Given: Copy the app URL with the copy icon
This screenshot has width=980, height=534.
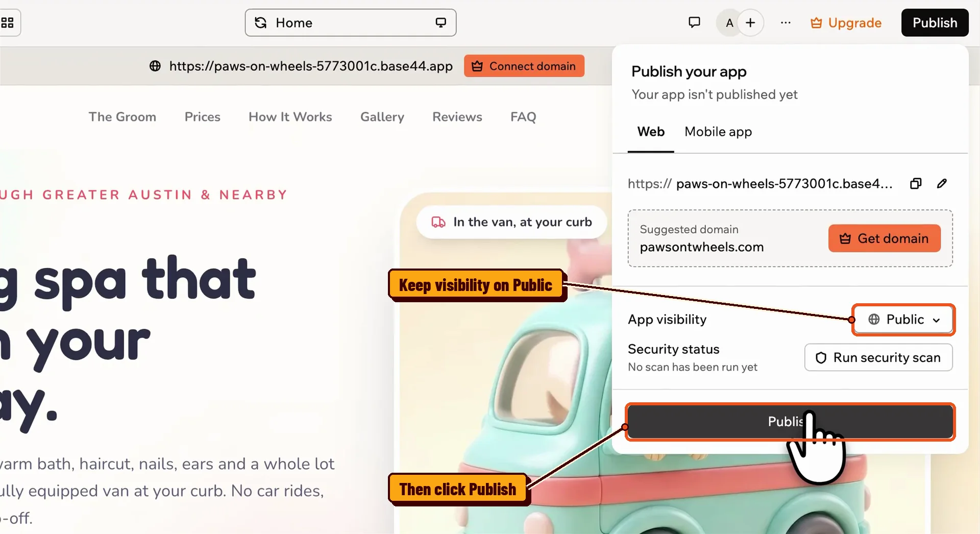Looking at the screenshot, I should (x=916, y=183).
